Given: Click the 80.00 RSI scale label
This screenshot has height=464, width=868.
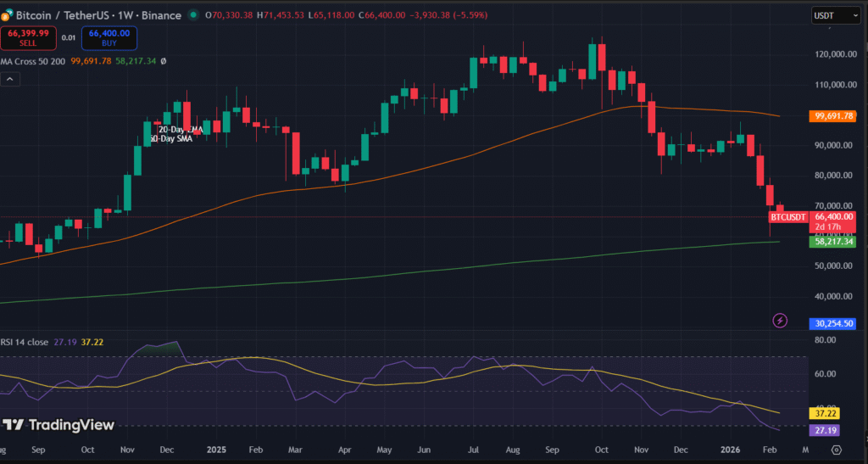Looking at the screenshot, I should (826, 340).
